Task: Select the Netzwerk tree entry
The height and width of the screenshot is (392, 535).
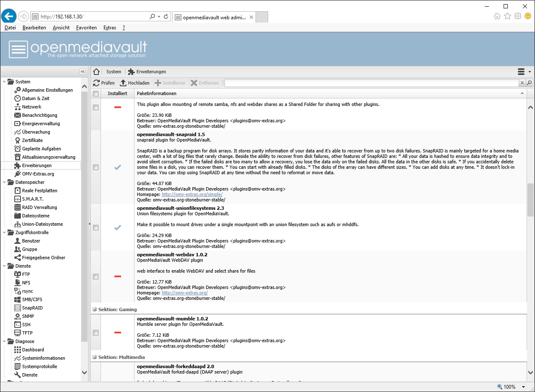Action: 31,107
